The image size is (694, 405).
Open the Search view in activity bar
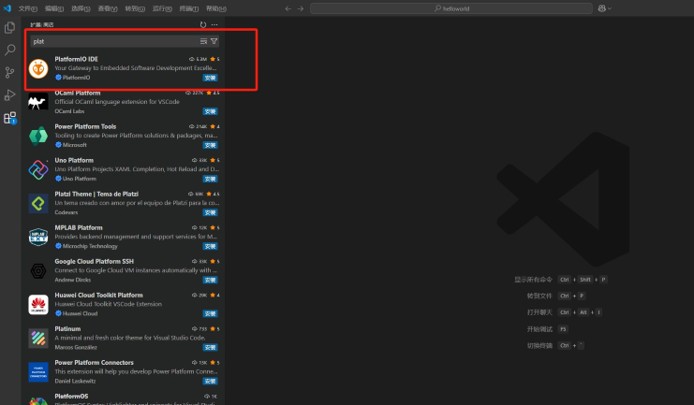tap(10, 50)
